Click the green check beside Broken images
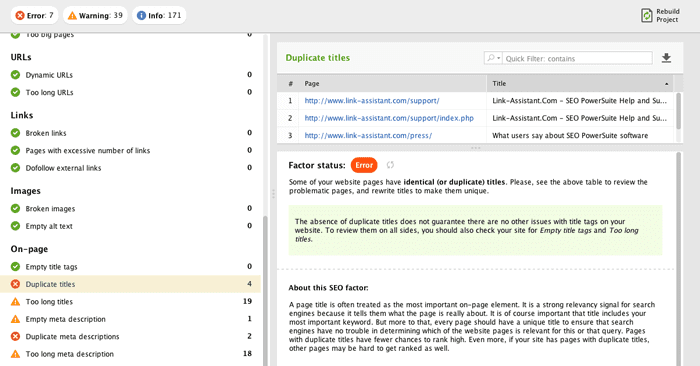 pos(16,208)
